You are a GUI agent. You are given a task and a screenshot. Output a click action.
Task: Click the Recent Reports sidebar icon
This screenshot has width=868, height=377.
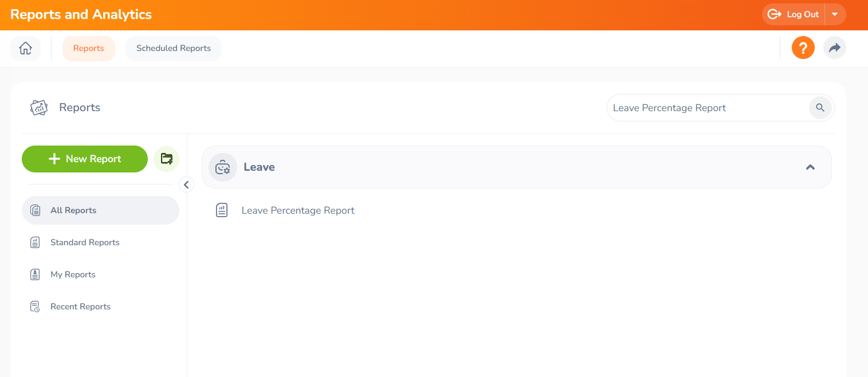35,307
